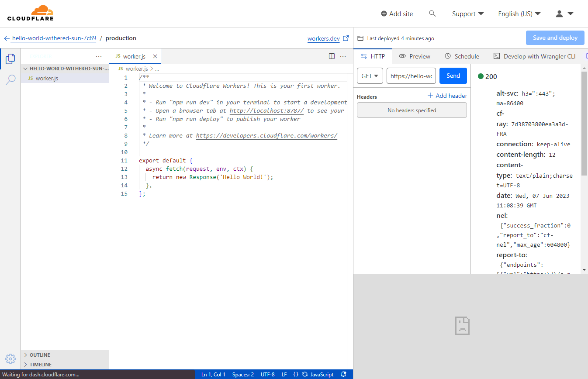Screen dimensions: 588x379
Task: Open the Search magnifier in editor sidebar
Action: (x=10, y=79)
